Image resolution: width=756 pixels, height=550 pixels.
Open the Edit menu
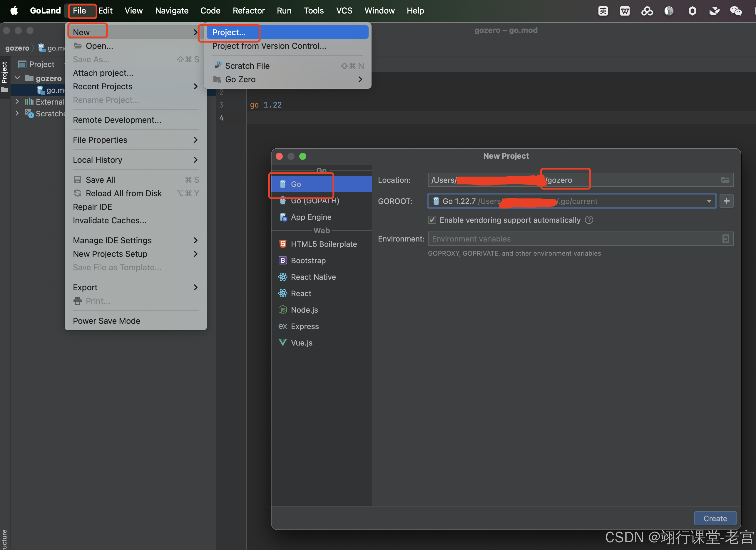(105, 11)
